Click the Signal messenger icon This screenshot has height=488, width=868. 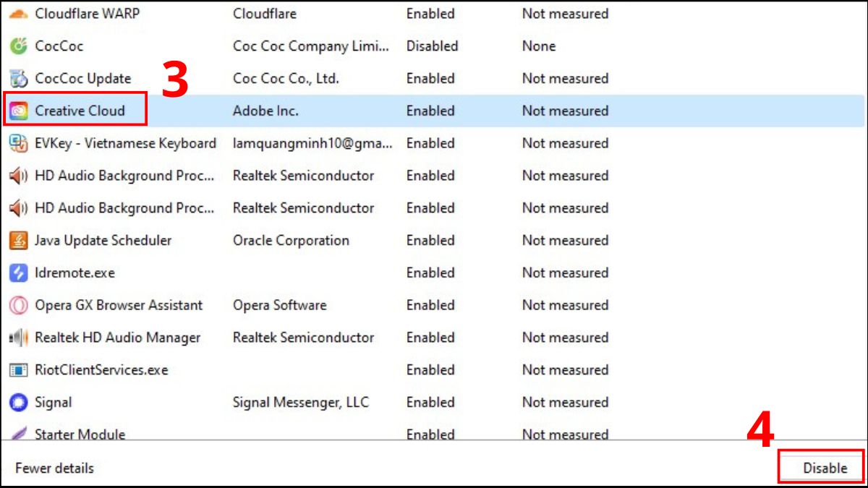coord(18,402)
